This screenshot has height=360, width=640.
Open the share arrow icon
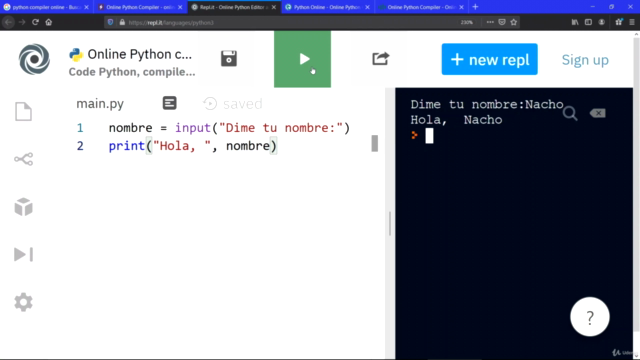coord(380,59)
